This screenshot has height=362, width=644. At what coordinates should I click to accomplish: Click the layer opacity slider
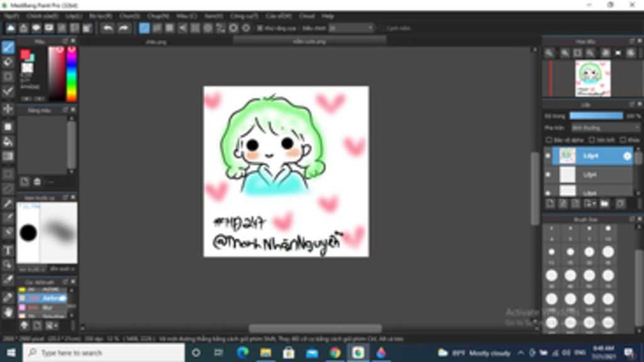596,116
